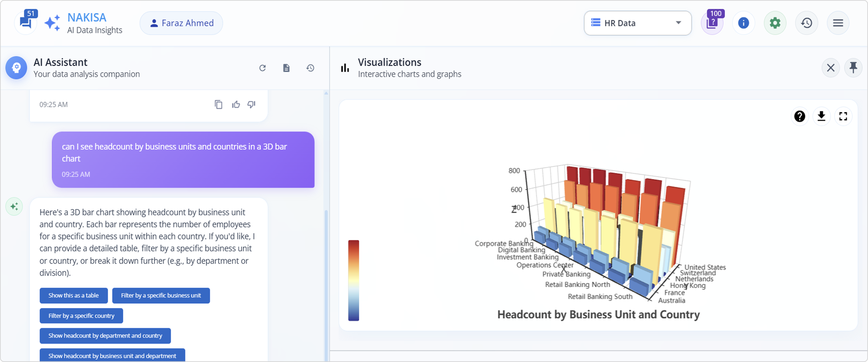Image resolution: width=868 pixels, height=362 pixels.
Task: Open the document icon in AI Assistant header
Action: point(286,68)
